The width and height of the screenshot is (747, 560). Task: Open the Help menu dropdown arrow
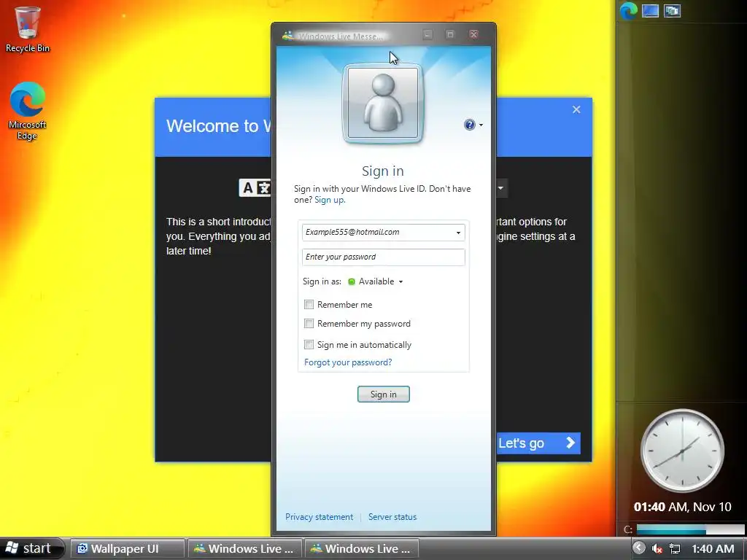coord(481,125)
